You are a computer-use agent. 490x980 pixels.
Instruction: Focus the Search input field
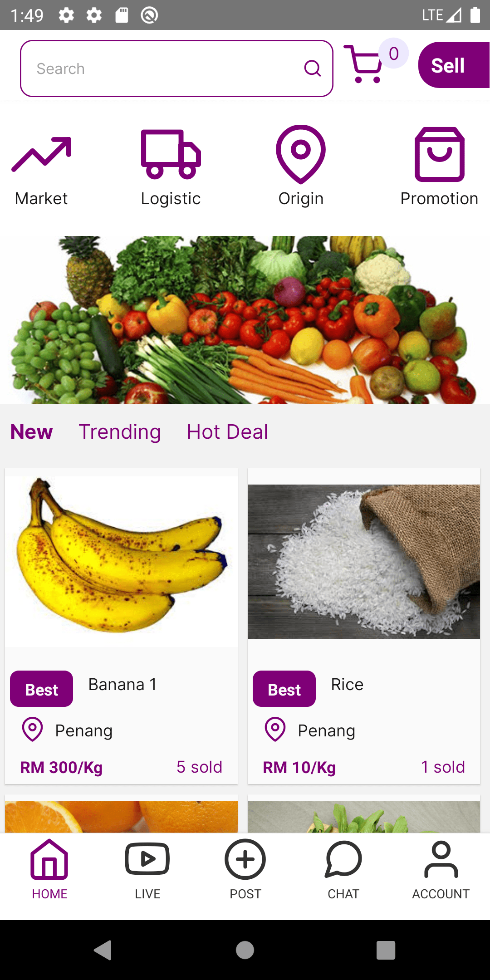(x=176, y=69)
